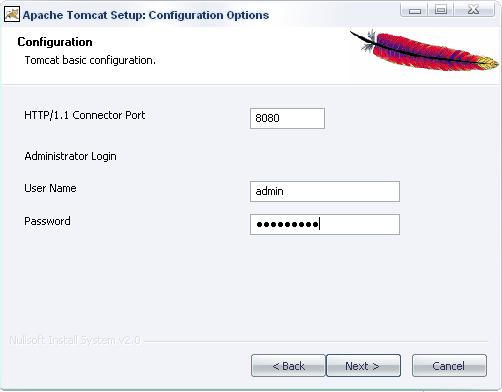Click the Apache feather logo
This screenshot has width=502, height=392.
(x=424, y=50)
